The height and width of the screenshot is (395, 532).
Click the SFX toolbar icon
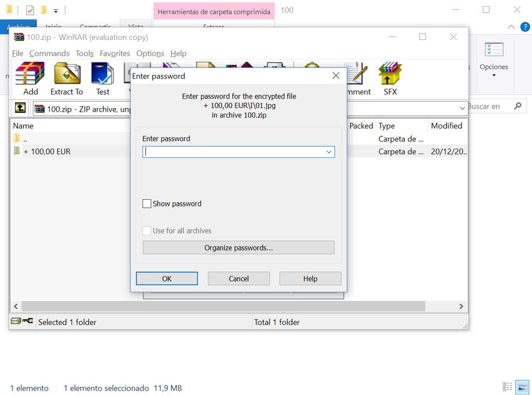390,79
